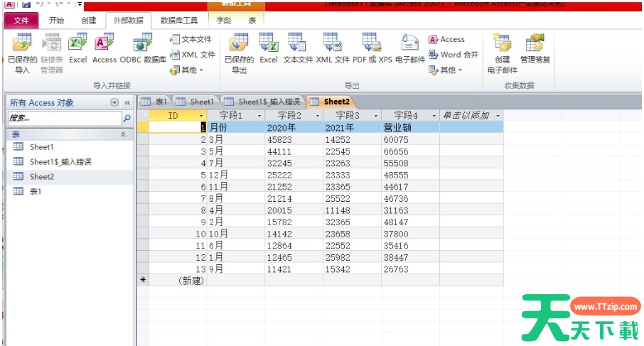Switch to the 数据库工具 ribbon tab

(178, 21)
